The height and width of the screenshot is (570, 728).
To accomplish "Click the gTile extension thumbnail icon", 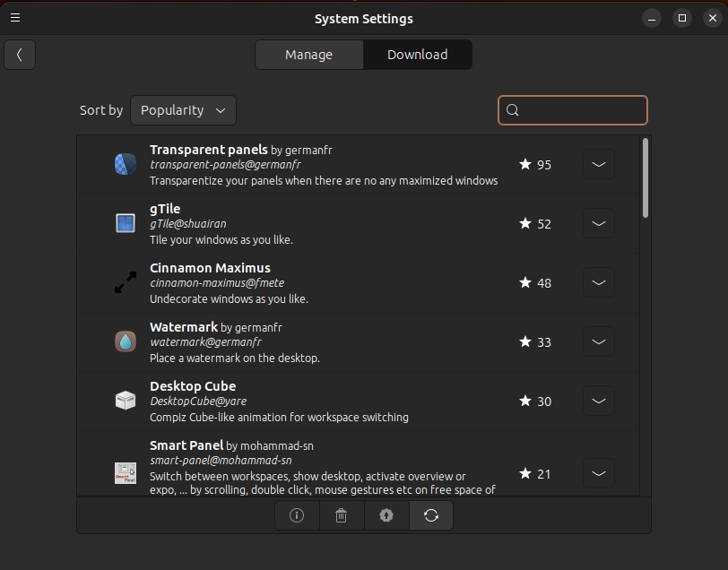I will coord(126,223).
